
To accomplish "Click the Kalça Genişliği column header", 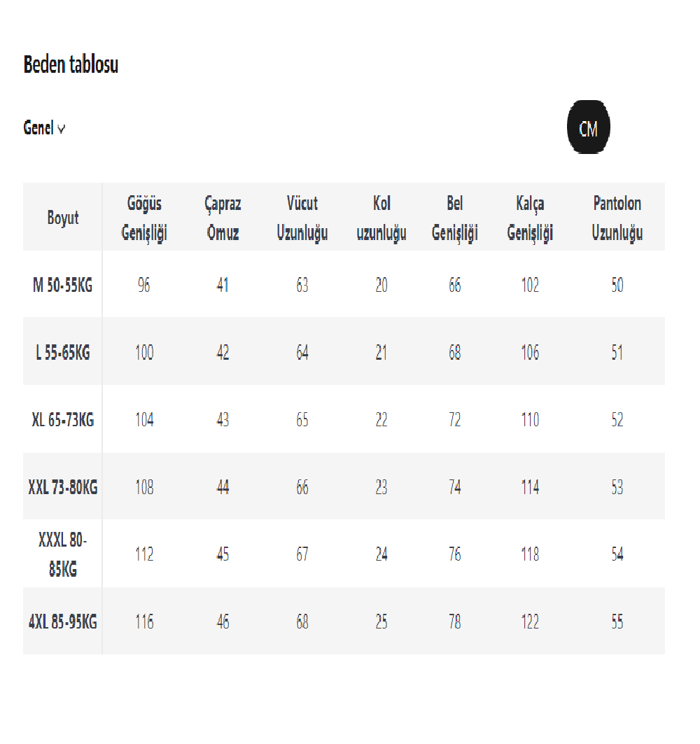I will pyautogui.click(x=530, y=218).
